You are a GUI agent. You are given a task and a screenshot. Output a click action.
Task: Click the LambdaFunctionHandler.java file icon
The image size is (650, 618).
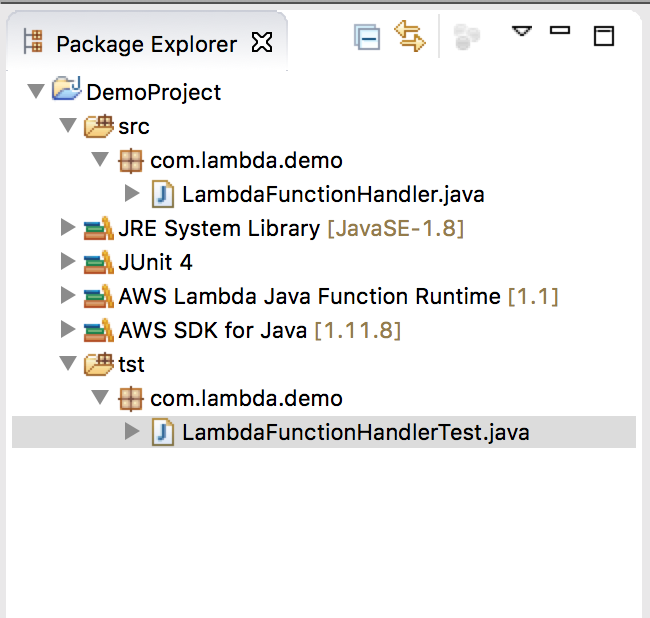[x=163, y=194]
